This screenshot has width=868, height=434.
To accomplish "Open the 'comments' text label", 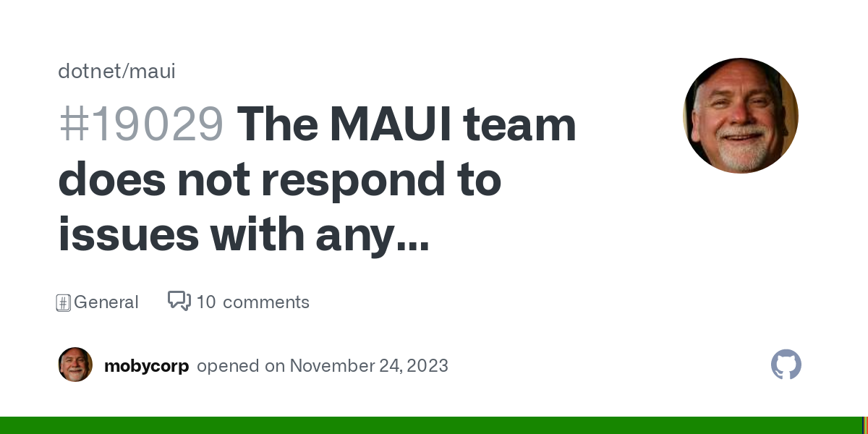I will point(265,302).
